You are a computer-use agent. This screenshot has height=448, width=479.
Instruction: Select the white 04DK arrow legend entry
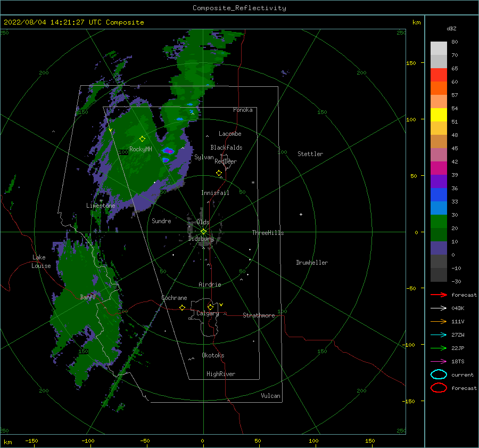(x=439, y=308)
